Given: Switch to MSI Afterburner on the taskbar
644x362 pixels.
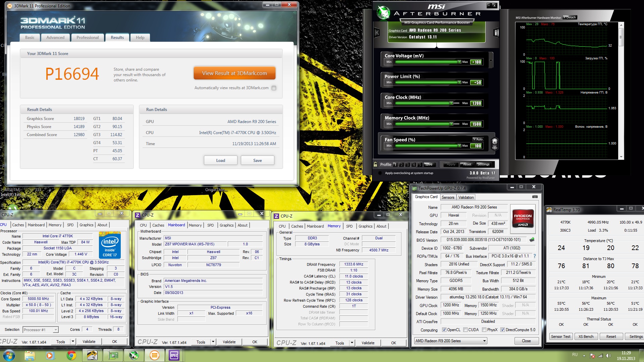Looking at the screenshot, I should [x=134, y=355].
